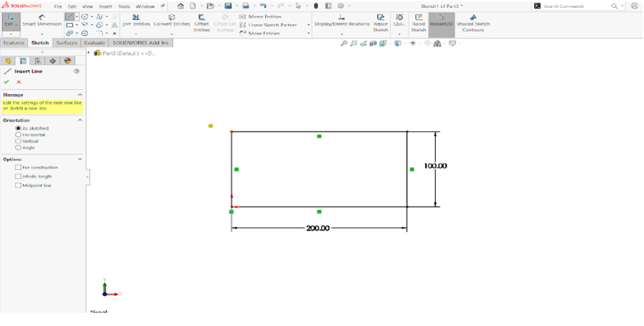This screenshot has height=326, width=644.
Task: Open the Mirror Entities tool
Action: (261, 17)
